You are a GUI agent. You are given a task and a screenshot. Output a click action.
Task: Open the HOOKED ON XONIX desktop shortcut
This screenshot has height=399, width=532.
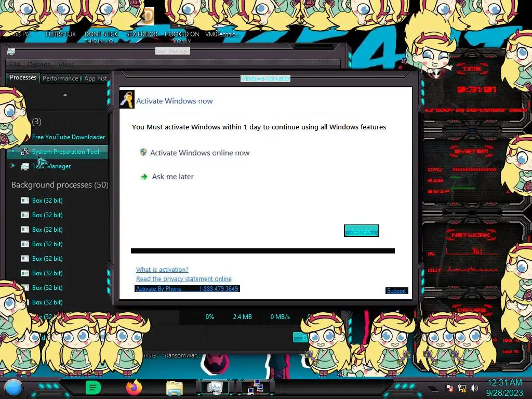pyautogui.click(x=182, y=36)
